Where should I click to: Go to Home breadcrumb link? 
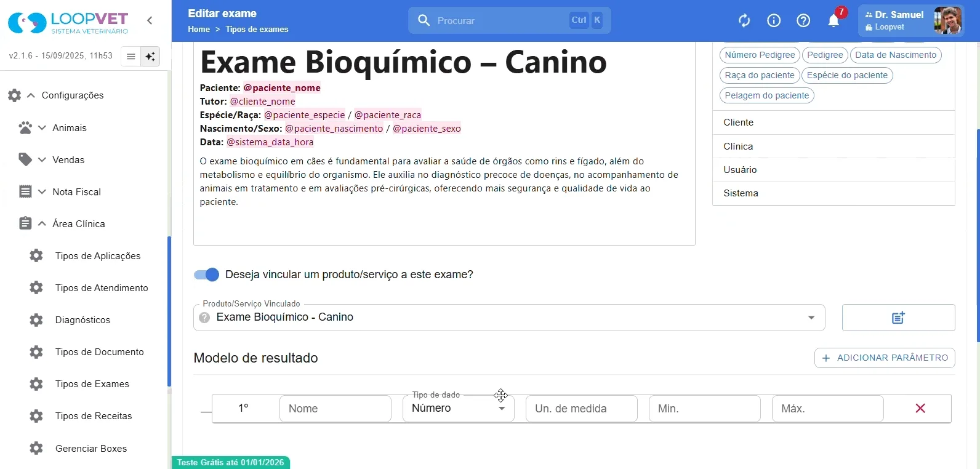[x=199, y=29]
